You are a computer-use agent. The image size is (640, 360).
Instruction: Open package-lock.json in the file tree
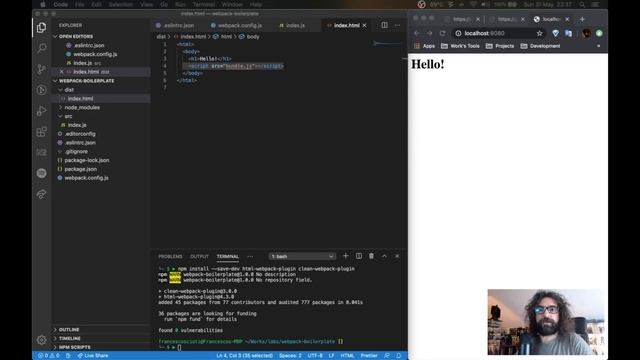[x=87, y=160]
